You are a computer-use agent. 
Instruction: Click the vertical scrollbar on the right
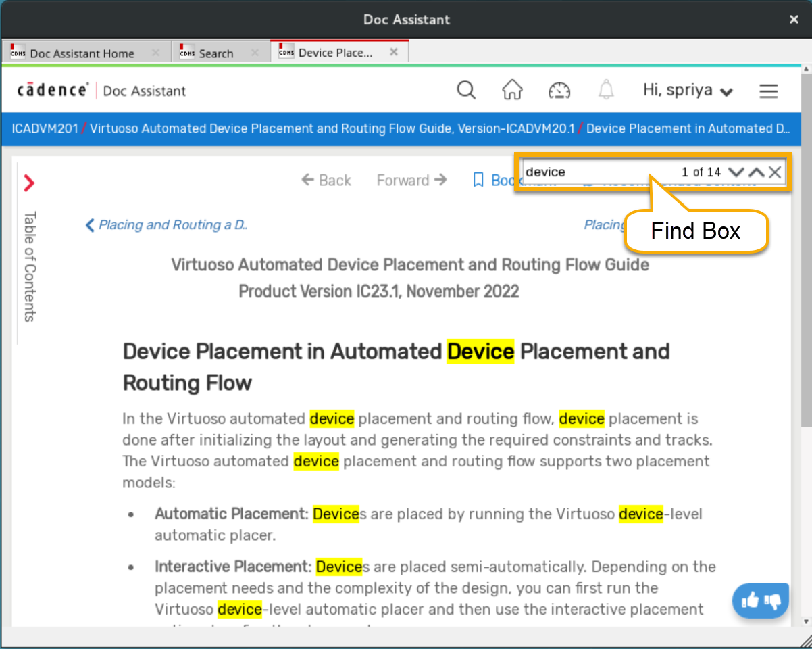click(806, 270)
